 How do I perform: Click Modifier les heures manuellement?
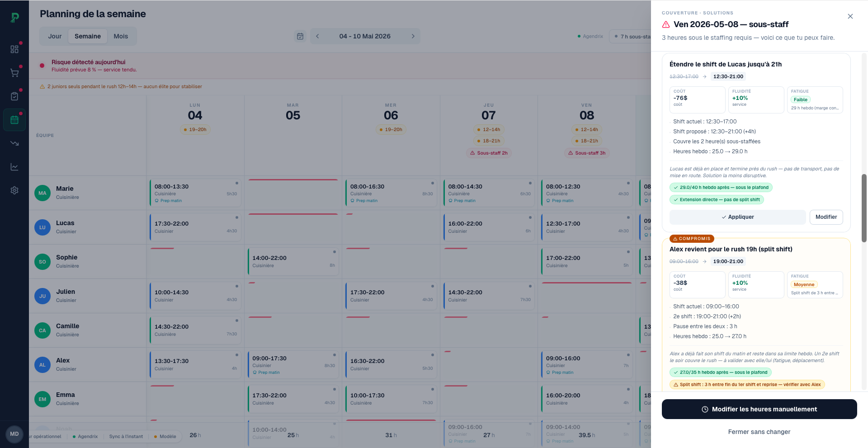coord(759,409)
